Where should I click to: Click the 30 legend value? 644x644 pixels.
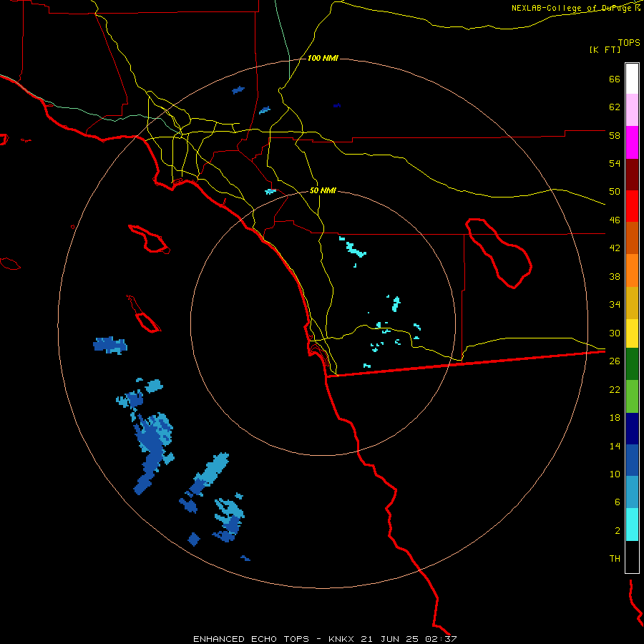(615, 333)
